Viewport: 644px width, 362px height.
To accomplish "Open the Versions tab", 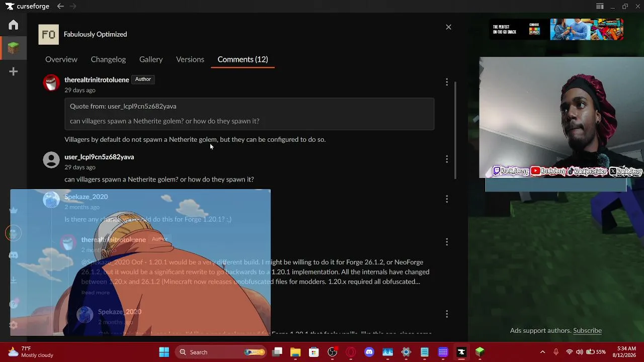I will (190, 59).
